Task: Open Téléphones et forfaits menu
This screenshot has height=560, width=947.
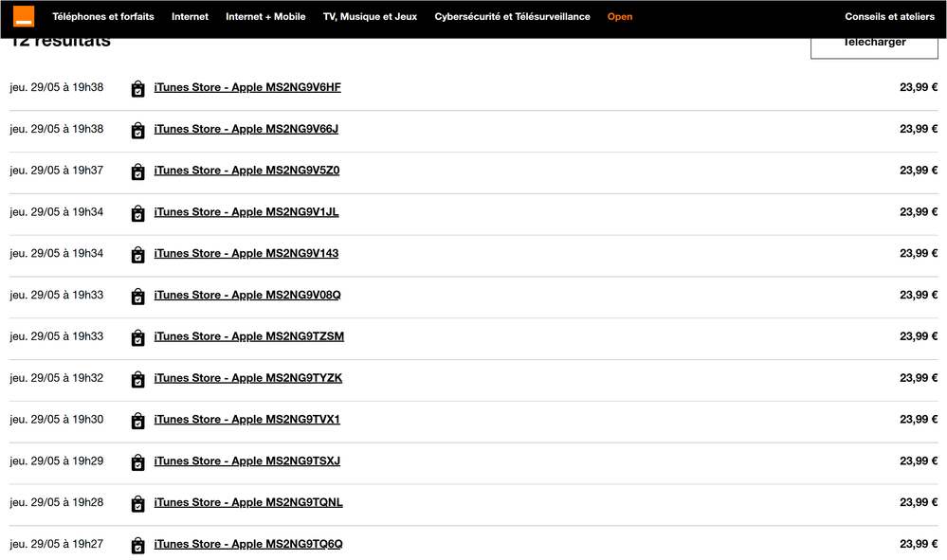Action: (103, 17)
